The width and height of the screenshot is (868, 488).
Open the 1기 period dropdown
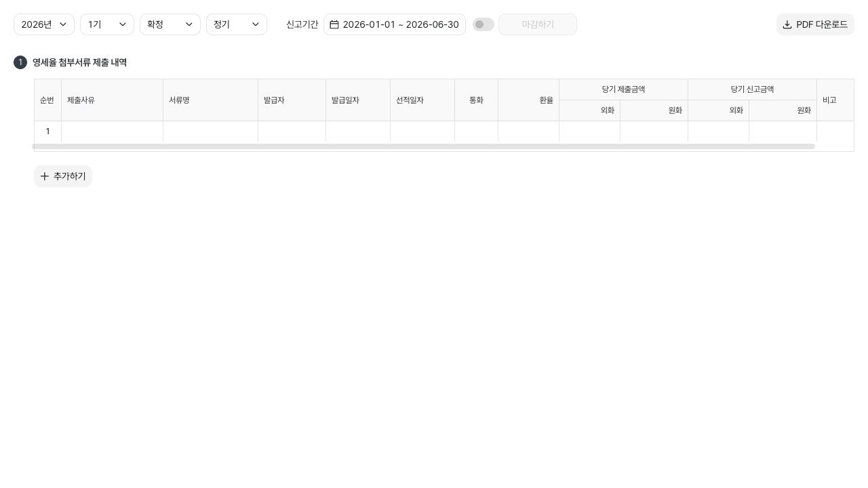pos(107,24)
